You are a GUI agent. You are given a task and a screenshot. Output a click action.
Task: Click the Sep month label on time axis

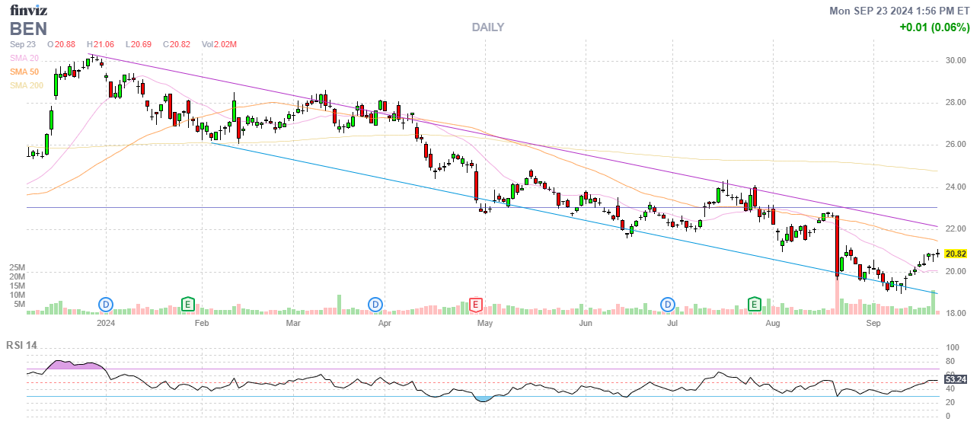[873, 324]
